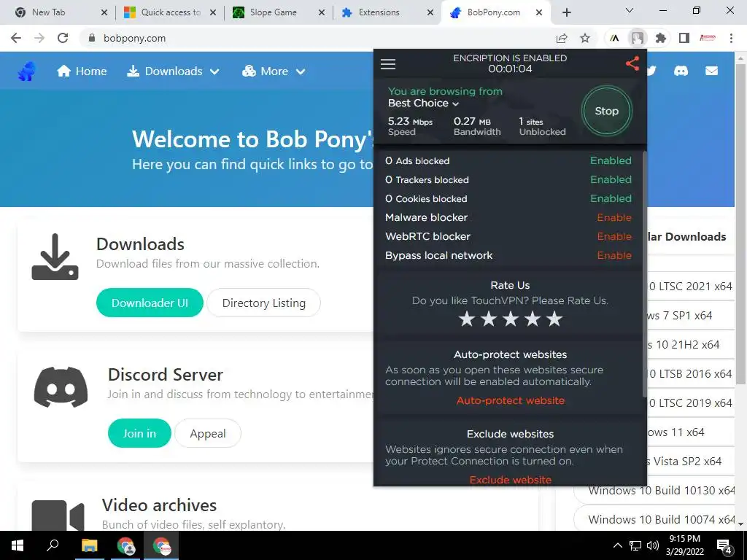Rate TouchVPN with the second star
This screenshot has width=747, height=560.
489,319
